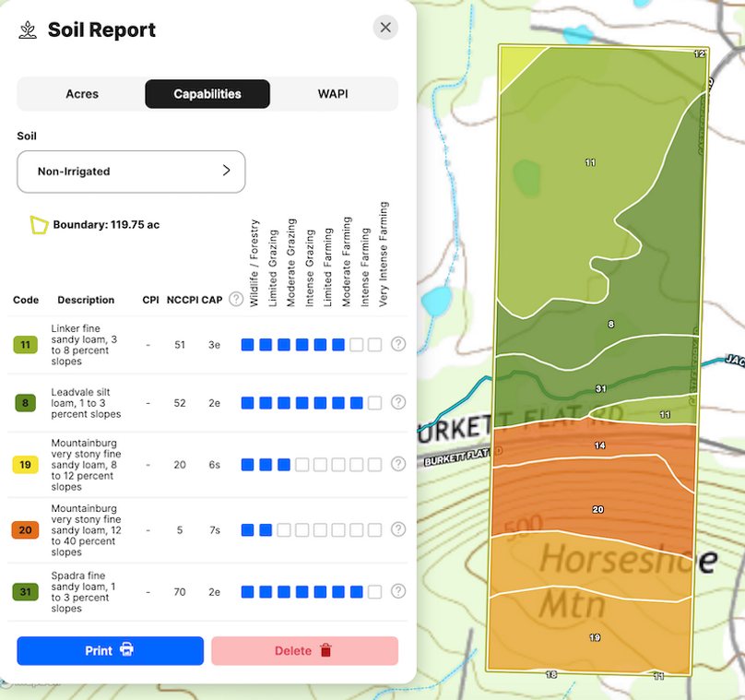
Task: Click the yellow soil code 19 swatch
Action: point(25,465)
